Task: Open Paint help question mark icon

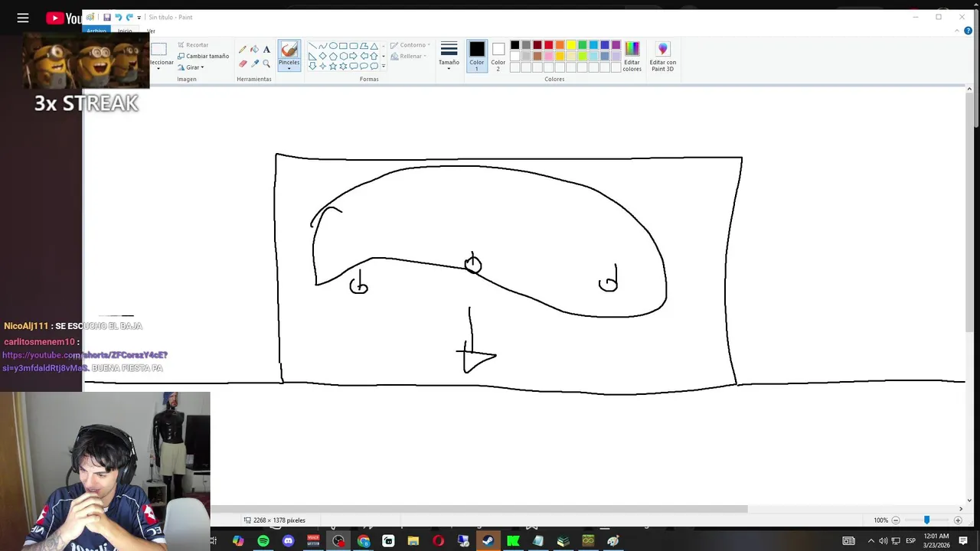Action: pyautogui.click(x=968, y=31)
